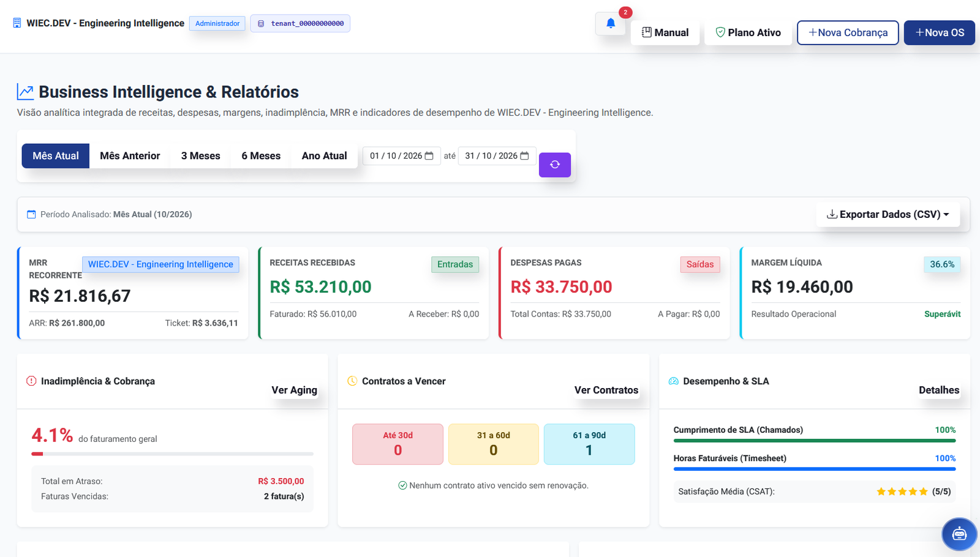Click the chatbot assistant icon

point(959,534)
